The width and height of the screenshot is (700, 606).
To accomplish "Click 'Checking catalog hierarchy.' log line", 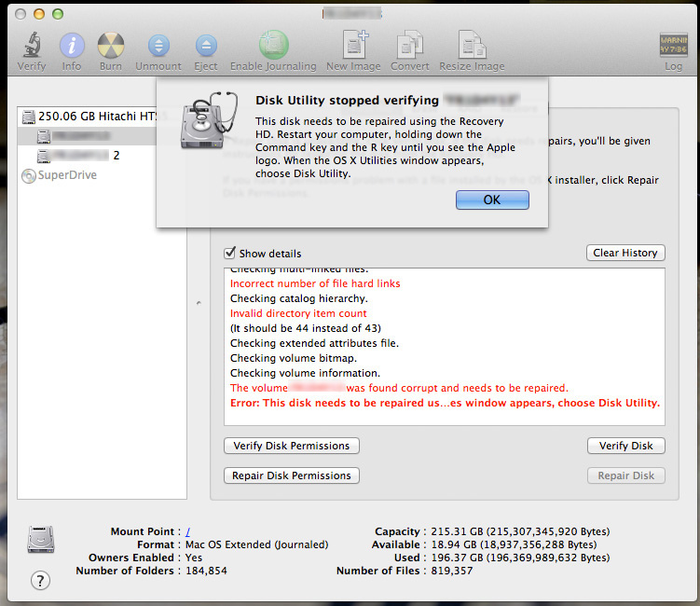I will (299, 298).
